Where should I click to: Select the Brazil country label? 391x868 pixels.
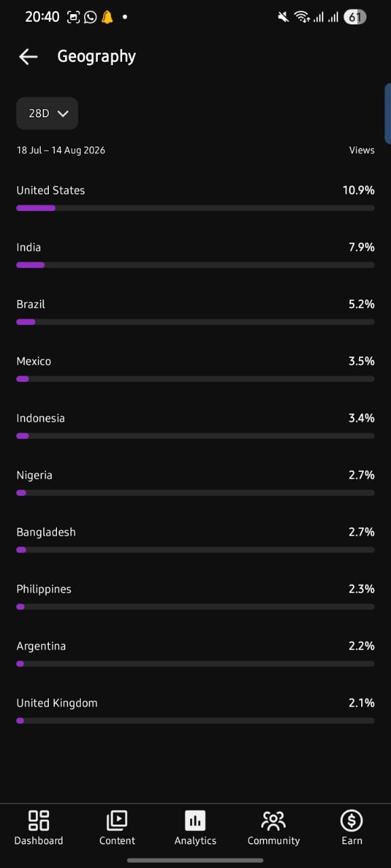(x=31, y=304)
